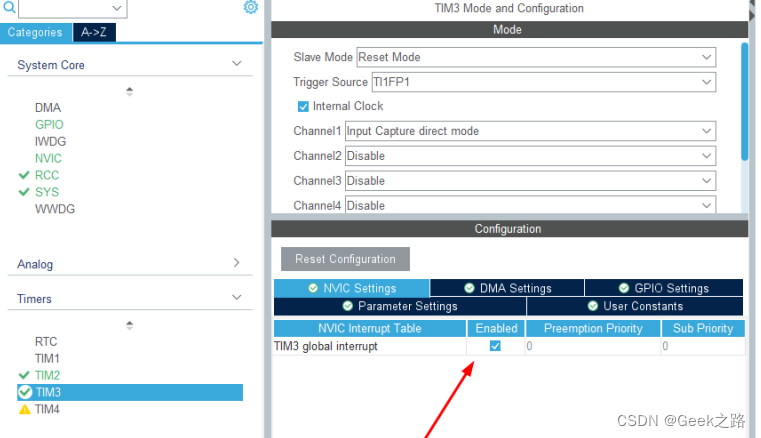Open the Channel4 dropdown
This screenshot has height=438, width=761.
530,204
